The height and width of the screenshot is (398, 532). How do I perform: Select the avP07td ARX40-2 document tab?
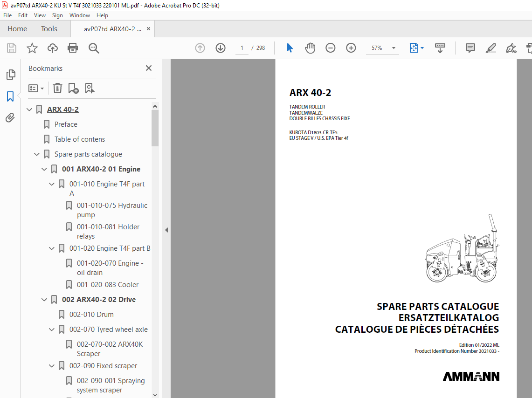(112, 29)
